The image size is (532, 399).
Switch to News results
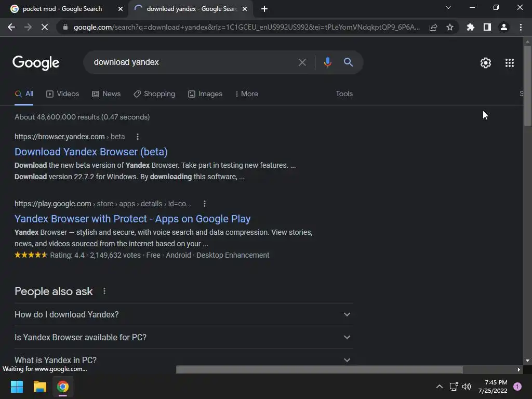tap(106, 94)
